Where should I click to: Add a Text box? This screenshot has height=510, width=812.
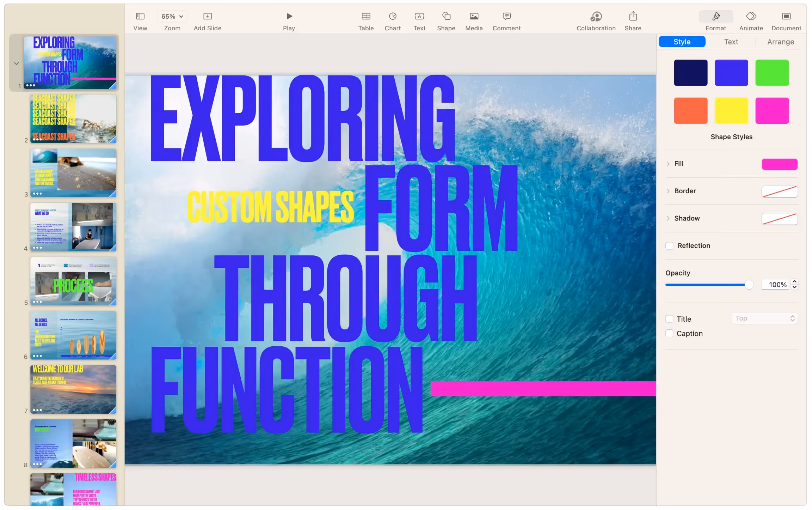click(x=419, y=21)
